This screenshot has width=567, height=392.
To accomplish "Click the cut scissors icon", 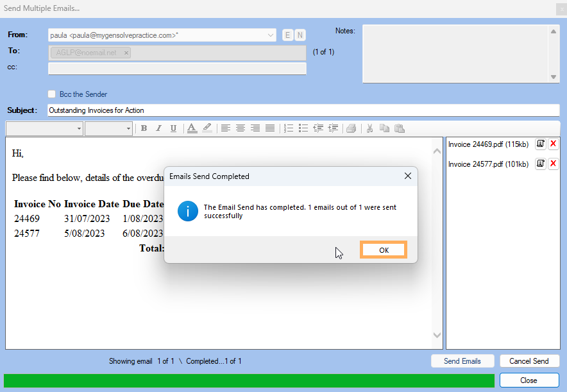I will click(x=370, y=128).
